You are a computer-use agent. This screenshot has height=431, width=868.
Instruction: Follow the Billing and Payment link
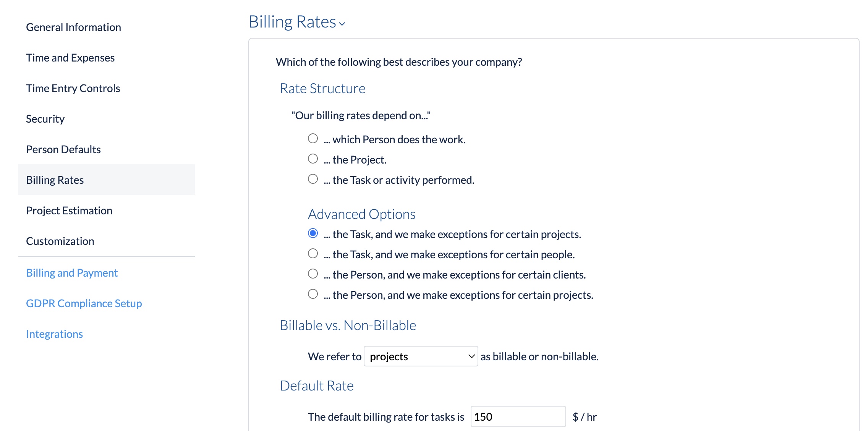pos(72,273)
